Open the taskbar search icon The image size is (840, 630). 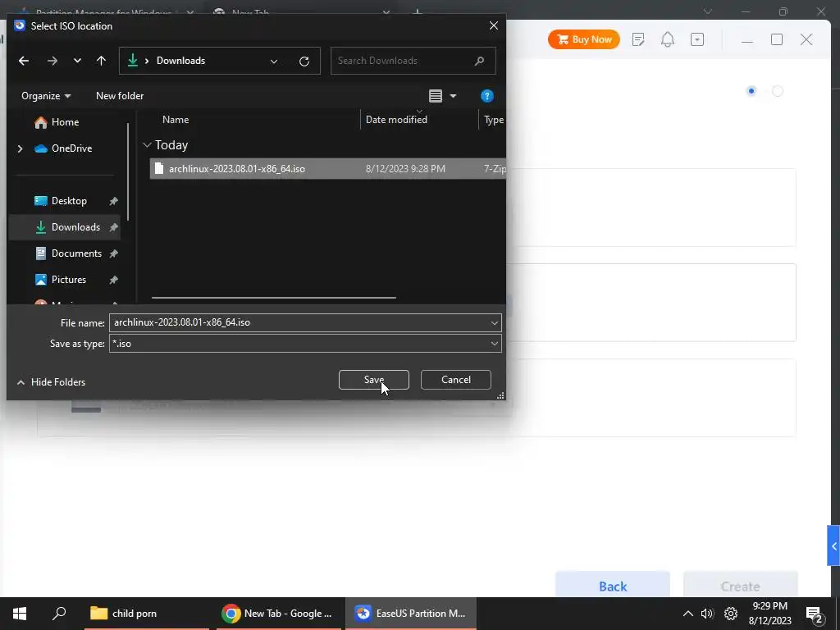[59, 614]
